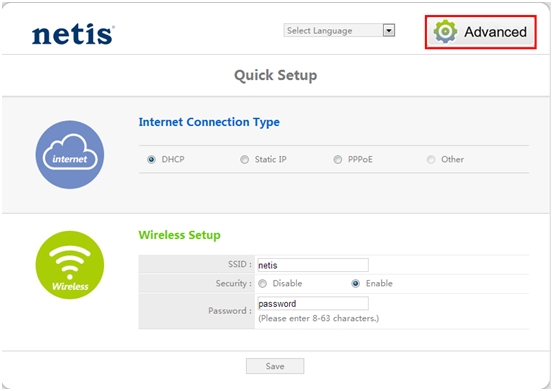Focus the wireless Password field
The width and height of the screenshot is (553, 391).
312,304
